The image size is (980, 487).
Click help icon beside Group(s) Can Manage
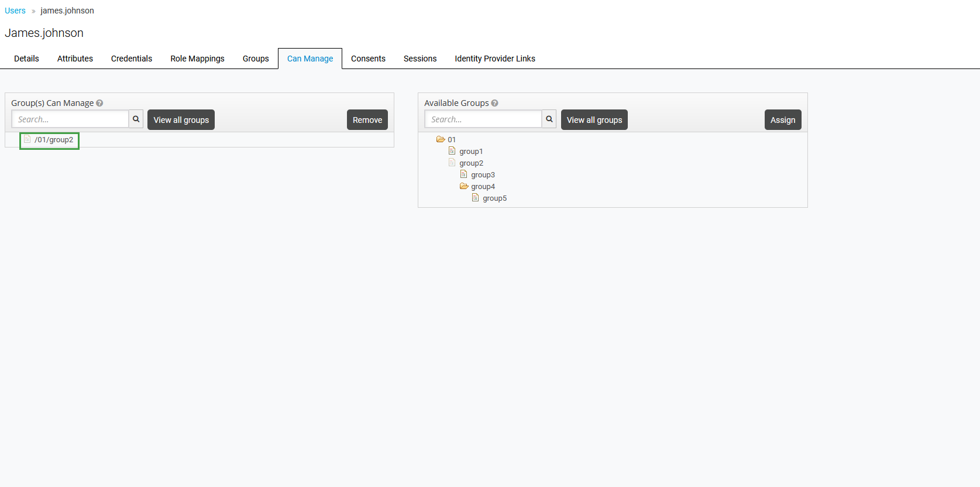pyautogui.click(x=99, y=103)
